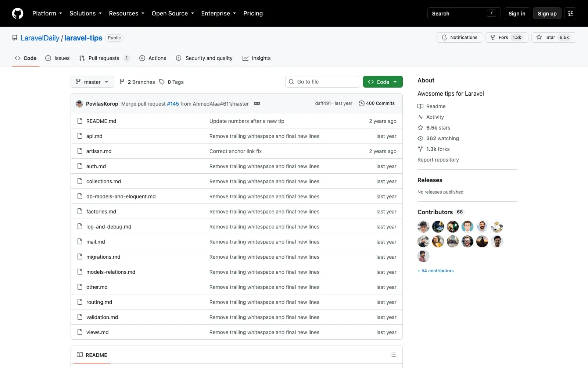Expand the Open Source menu
Viewport: 588px width, 368px height.
click(x=173, y=13)
